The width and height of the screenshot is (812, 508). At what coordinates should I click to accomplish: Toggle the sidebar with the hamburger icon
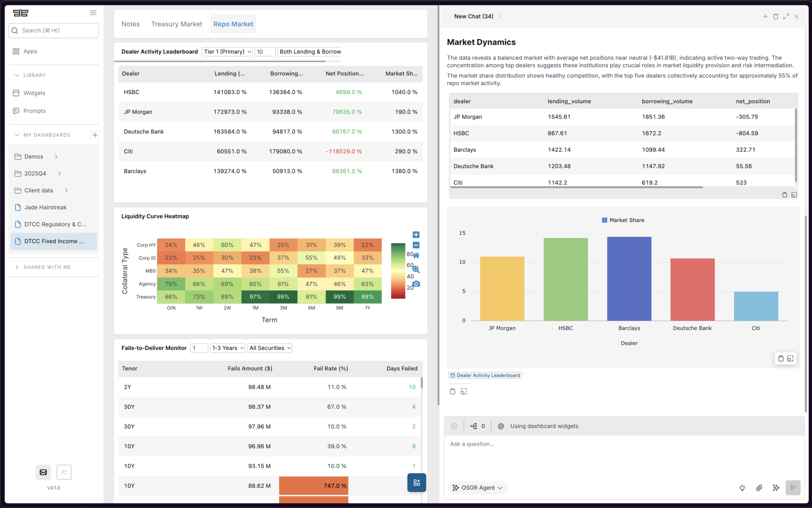[x=93, y=13]
